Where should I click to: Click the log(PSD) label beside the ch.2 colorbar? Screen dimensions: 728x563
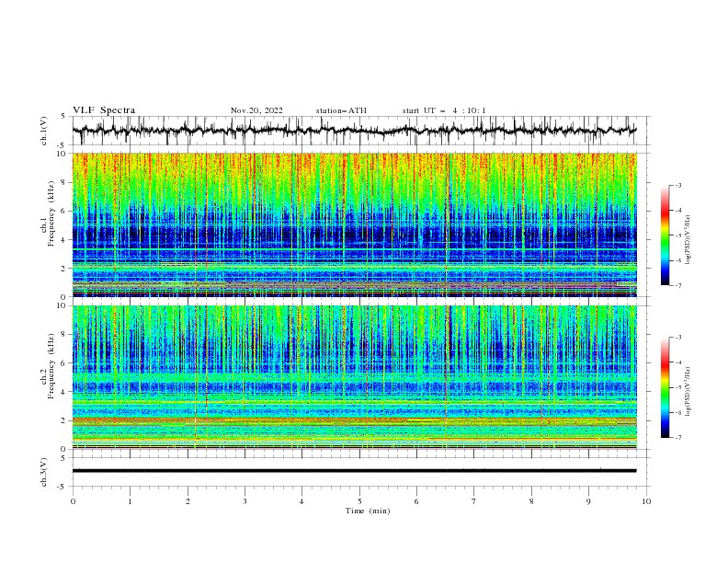pos(688,392)
